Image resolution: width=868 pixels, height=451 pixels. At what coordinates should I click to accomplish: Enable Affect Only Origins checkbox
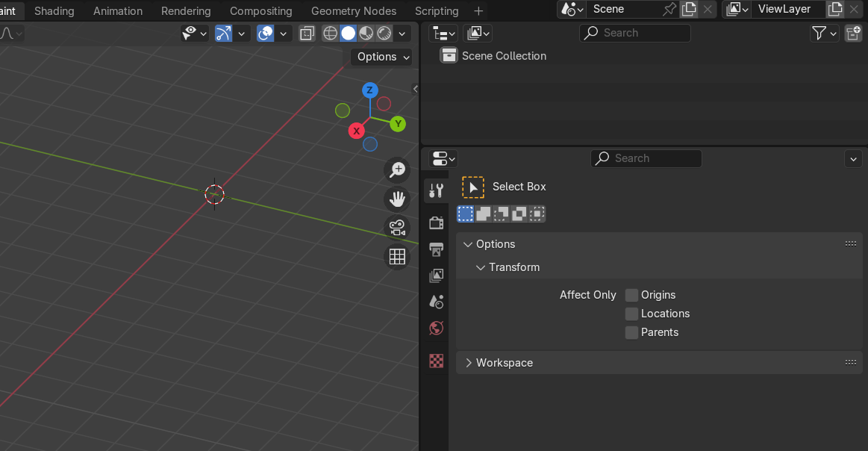click(x=631, y=295)
